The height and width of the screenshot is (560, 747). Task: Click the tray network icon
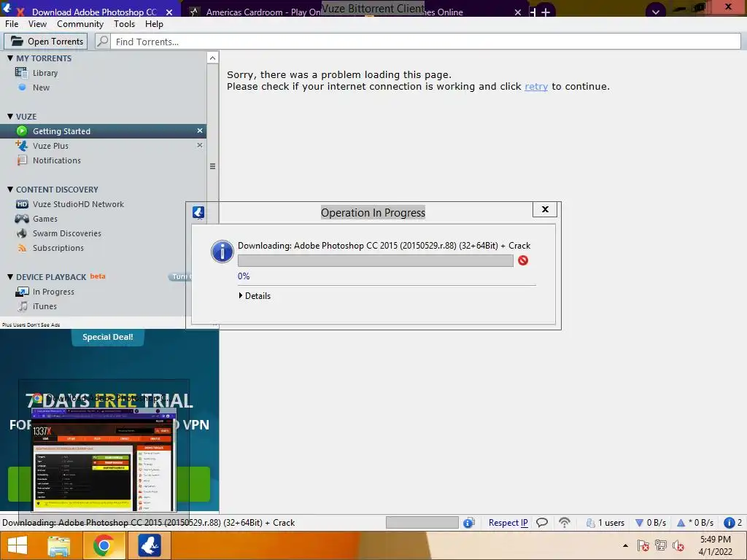click(x=661, y=545)
